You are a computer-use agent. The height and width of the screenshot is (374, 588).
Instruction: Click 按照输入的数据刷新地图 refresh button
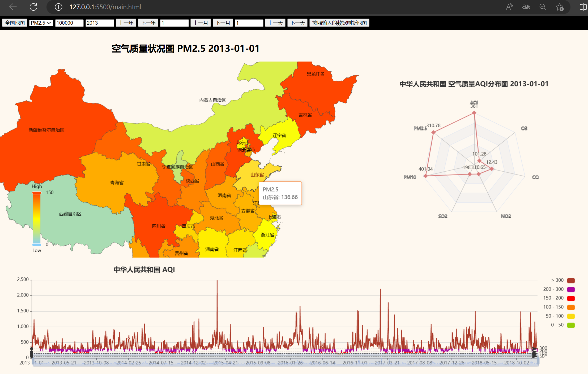(x=339, y=23)
